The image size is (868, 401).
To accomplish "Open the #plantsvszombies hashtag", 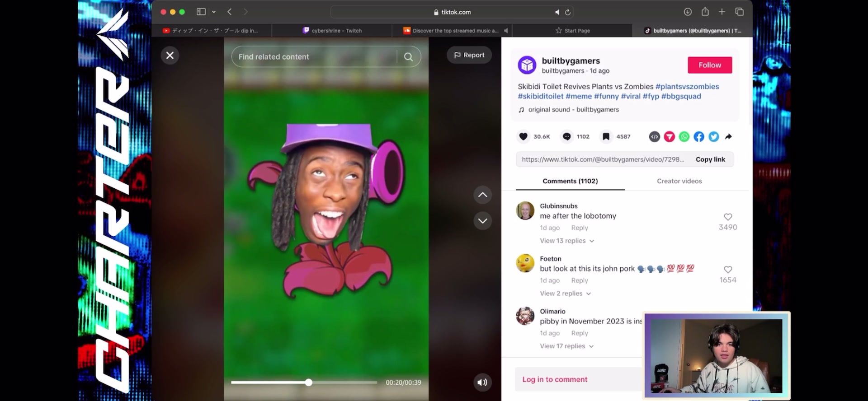I will coord(687,86).
